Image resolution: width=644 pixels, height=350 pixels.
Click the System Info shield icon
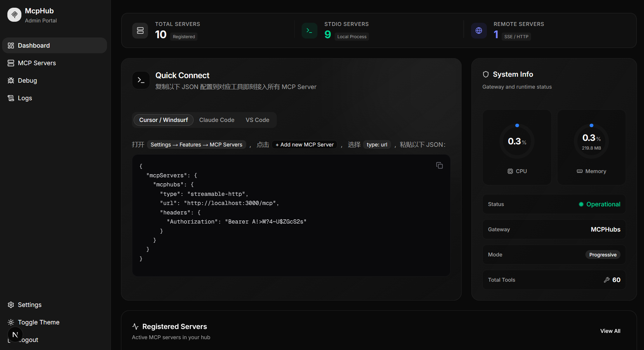tap(485, 74)
